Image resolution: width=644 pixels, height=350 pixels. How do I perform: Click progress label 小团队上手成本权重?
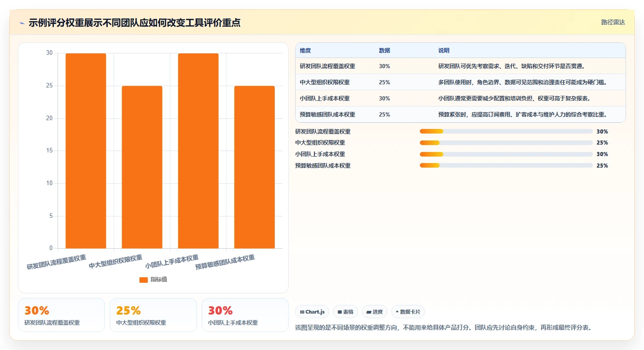(320, 154)
